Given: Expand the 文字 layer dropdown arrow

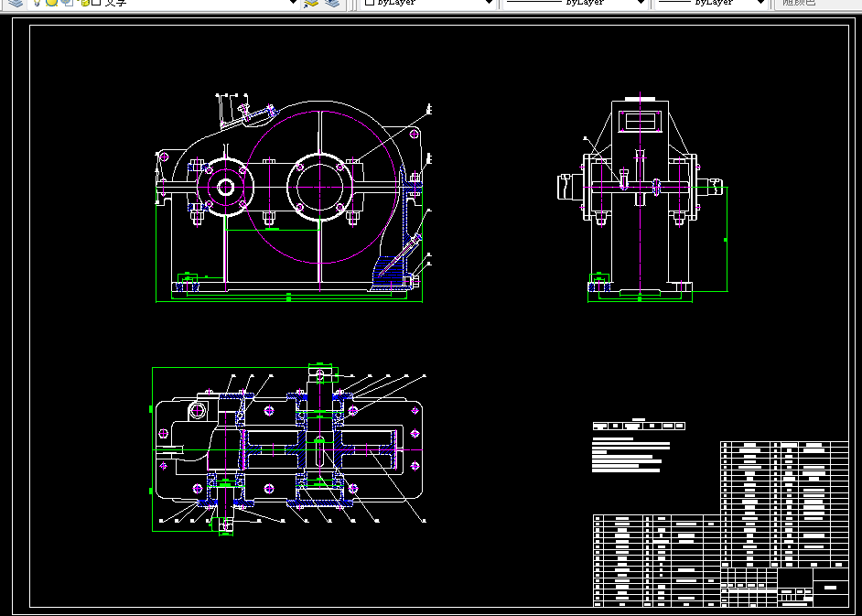Looking at the screenshot, I should [x=294, y=3].
